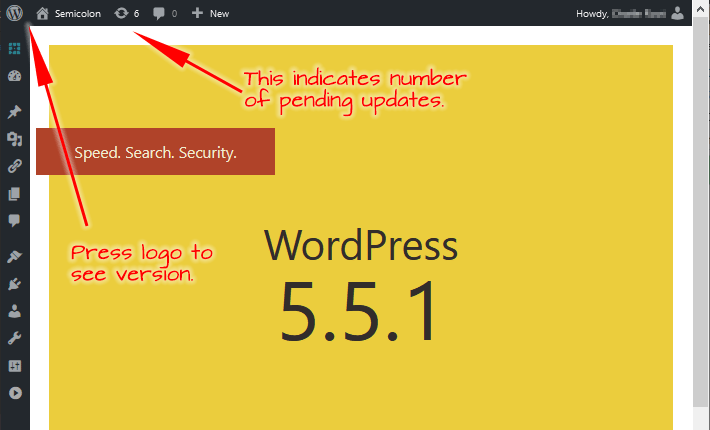Click the 5.5.1 version number
This screenshot has width=710, height=430.
[x=359, y=311]
